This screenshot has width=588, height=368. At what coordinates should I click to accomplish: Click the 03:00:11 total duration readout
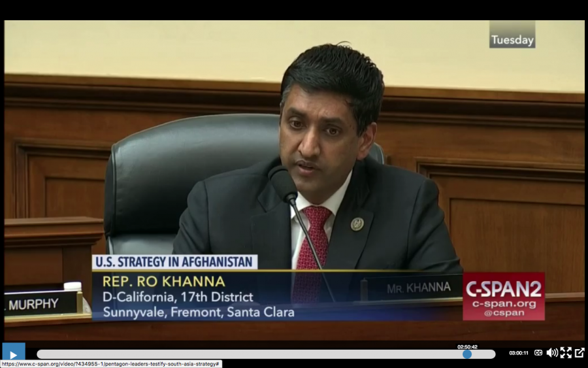point(519,353)
